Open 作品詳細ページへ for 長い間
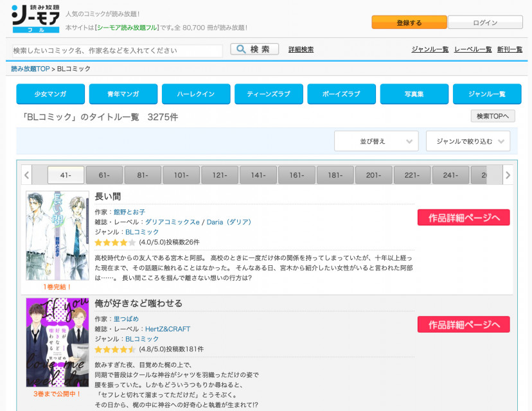532x411 pixels. pyautogui.click(x=463, y=217)
